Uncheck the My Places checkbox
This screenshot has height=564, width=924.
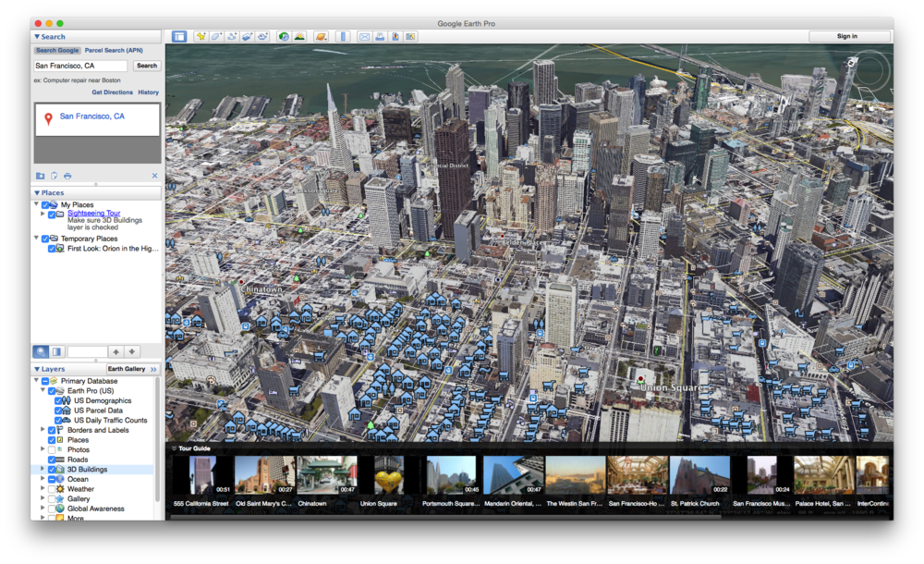click(x=45, y=204)
